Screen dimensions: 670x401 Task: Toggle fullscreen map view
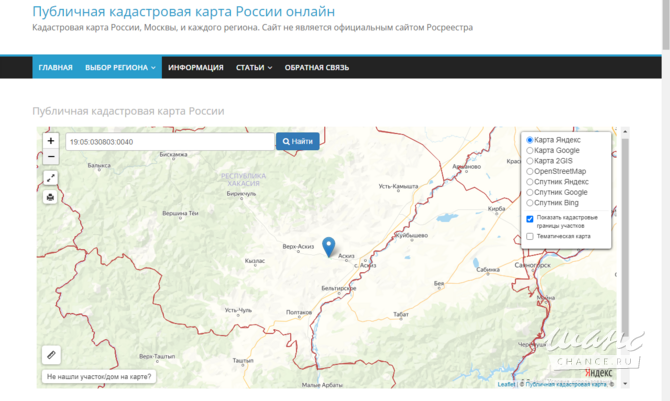point(50,178)
